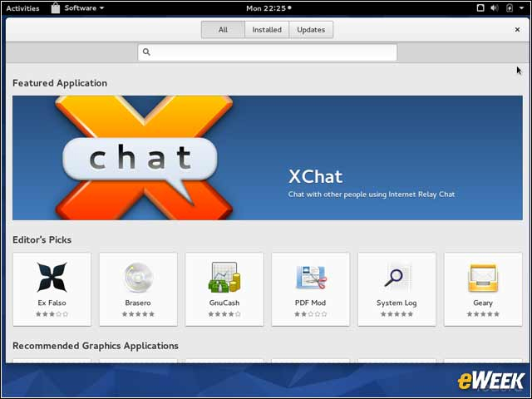Viewport: 532px width, 399px height.
Task: Click the XChat featured application banner
Action: click(267, 157)
